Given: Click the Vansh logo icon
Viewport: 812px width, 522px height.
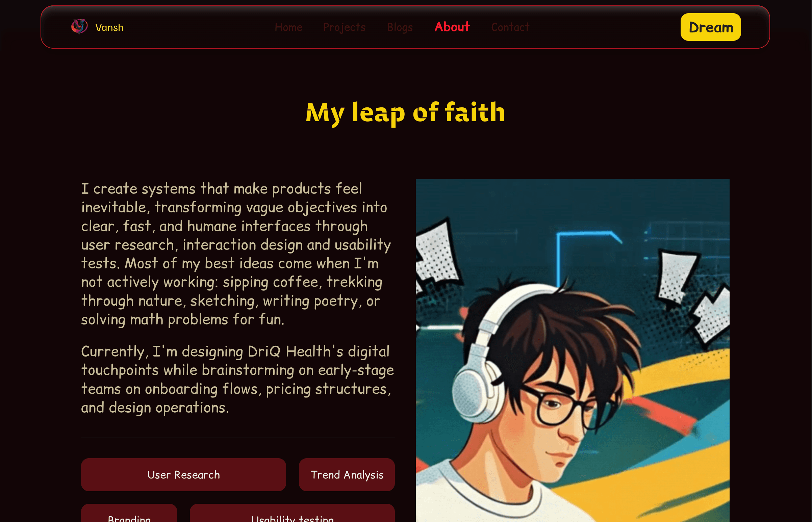Looking at the screenshot, I should point(79,27).
